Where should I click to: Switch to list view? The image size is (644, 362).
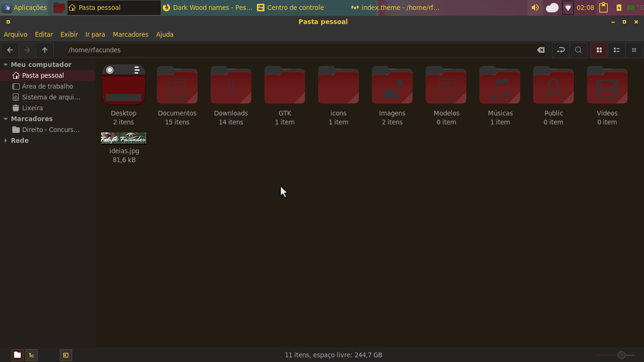pos(617,50)
